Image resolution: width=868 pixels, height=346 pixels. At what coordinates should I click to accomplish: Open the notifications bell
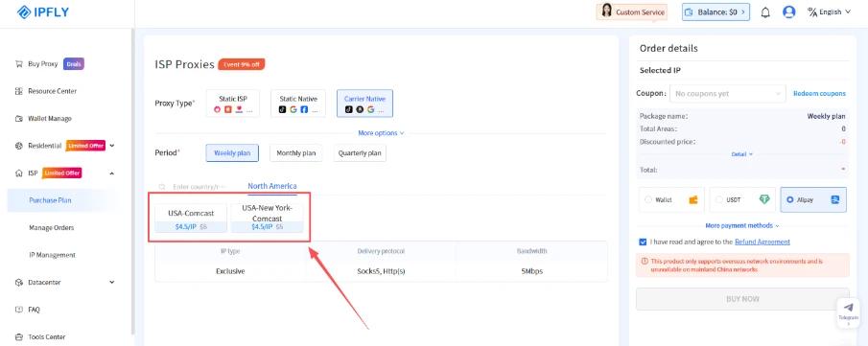pos(765,12)
